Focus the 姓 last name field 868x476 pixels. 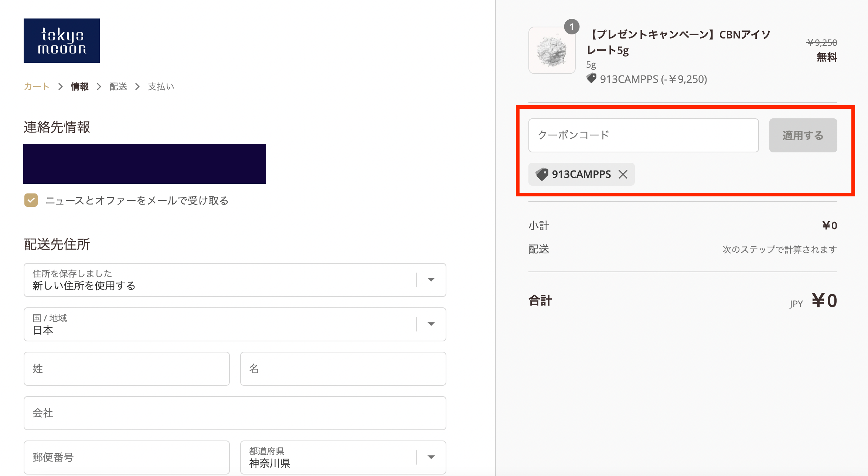(126, 369)
